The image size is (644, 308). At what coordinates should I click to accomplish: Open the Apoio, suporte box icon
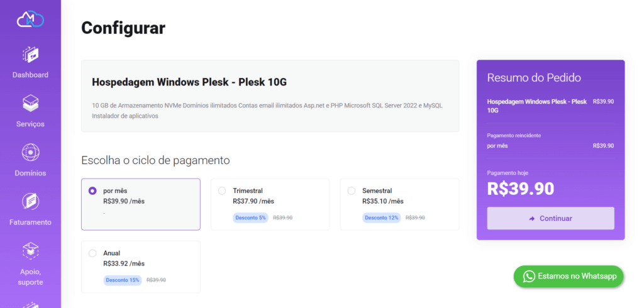[x=30, y=251]
